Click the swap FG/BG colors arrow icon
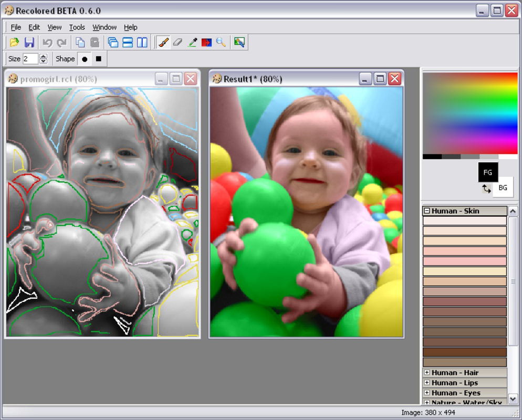 point(486,188)
